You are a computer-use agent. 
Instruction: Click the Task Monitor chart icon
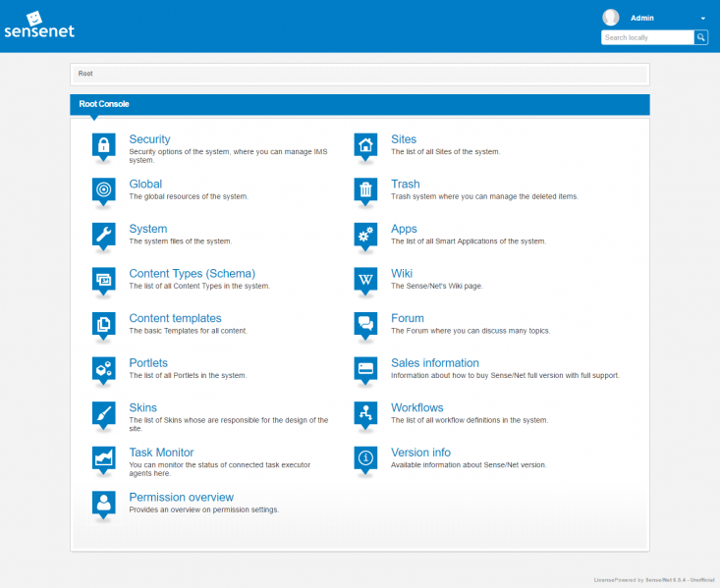[104, 459]
